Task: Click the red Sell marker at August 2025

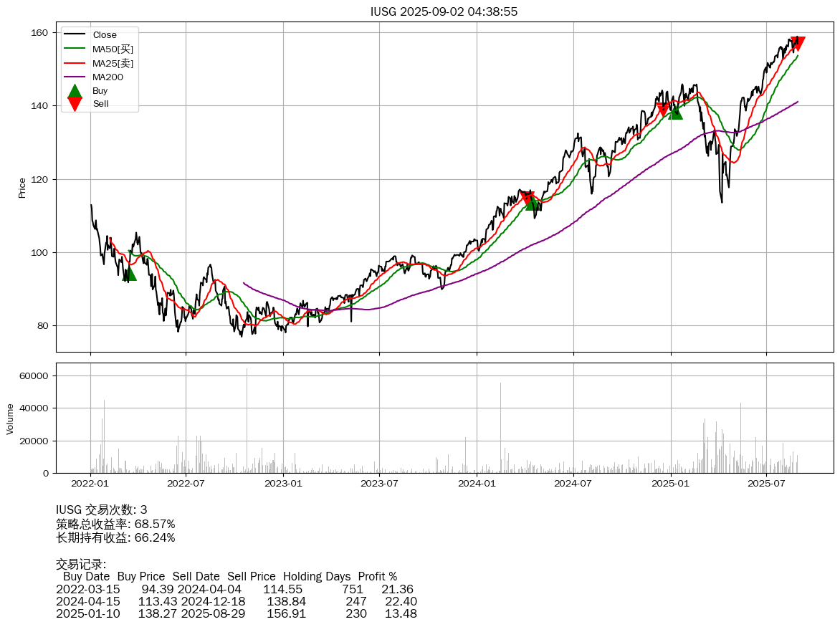Action: pos(797,44)
